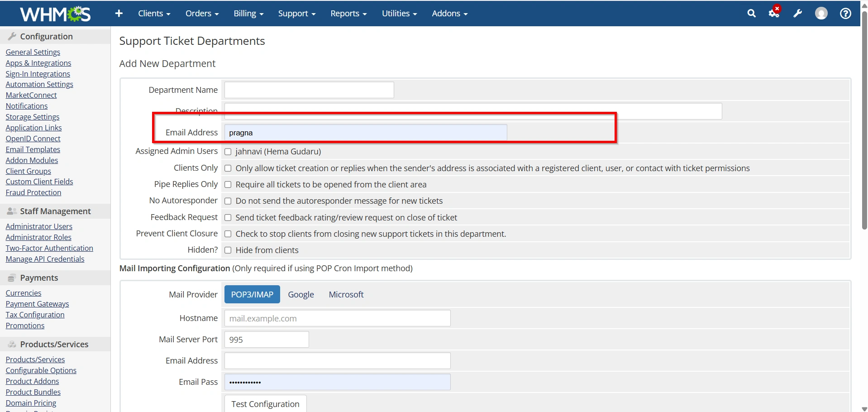Open Custom Client Fields link
The width and height of the screenshot is (868, 412).
(x=39, y=182)
